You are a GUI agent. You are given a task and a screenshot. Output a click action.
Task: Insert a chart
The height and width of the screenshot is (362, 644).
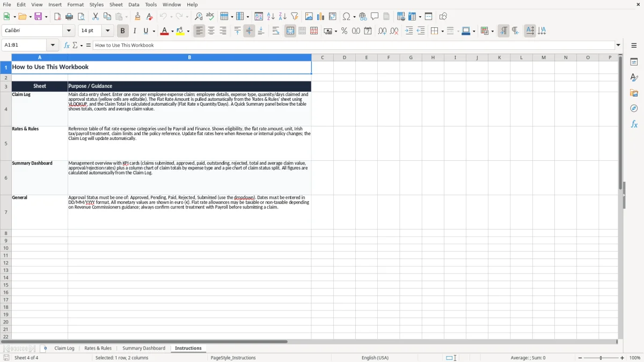(x=321, y=17)
